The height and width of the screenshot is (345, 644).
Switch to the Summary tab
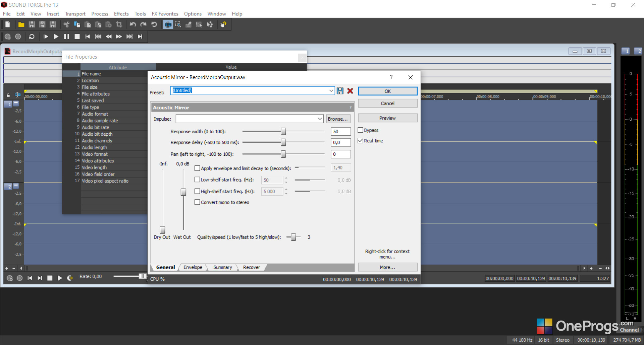pyautogui.click(x=222, y=267)
